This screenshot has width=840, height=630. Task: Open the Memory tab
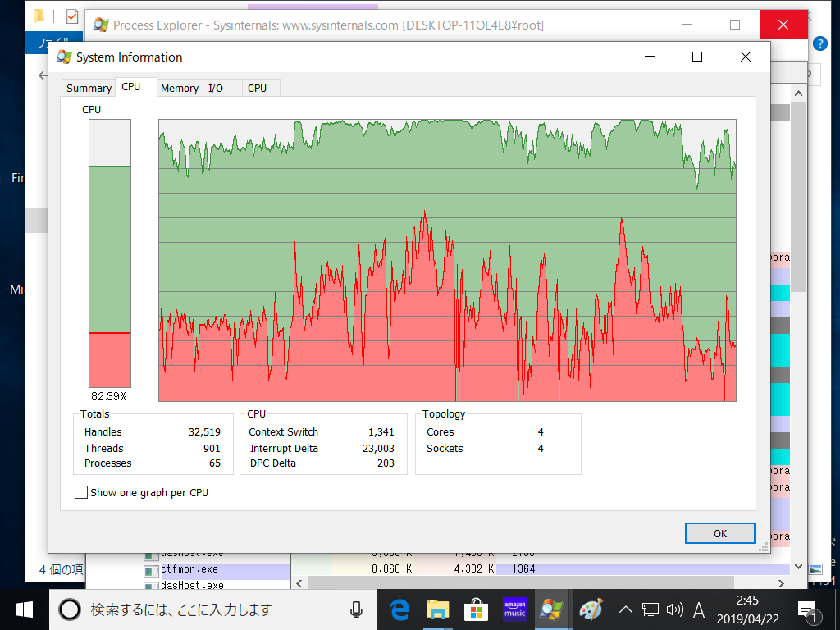[x=180, y=89]
